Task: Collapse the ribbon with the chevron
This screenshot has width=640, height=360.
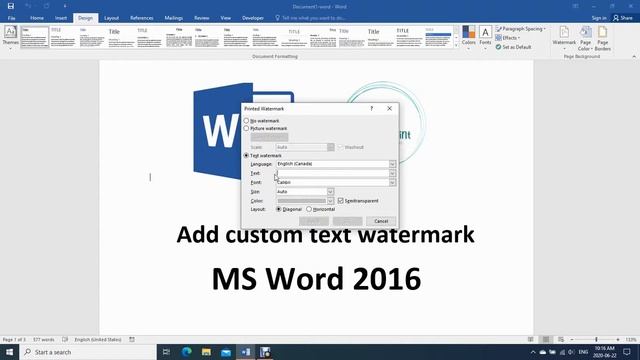Action: click(x=634, y=57)
